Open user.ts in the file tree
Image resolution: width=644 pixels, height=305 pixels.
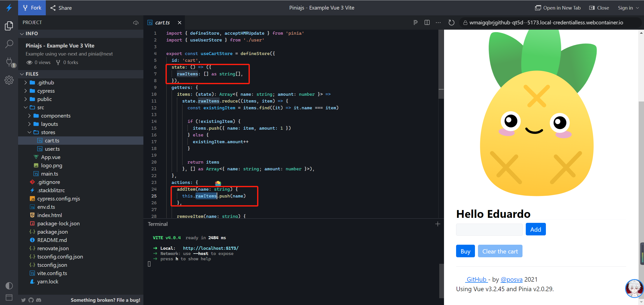(52, 149)
